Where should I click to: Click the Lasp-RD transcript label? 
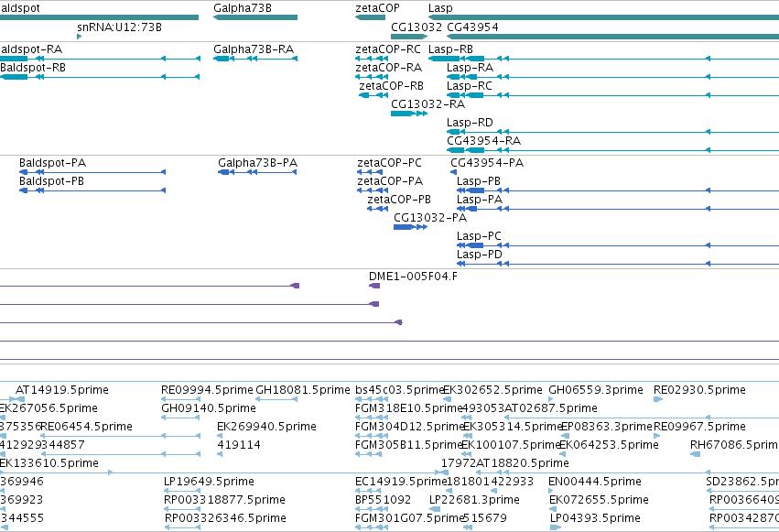point(470,123)
